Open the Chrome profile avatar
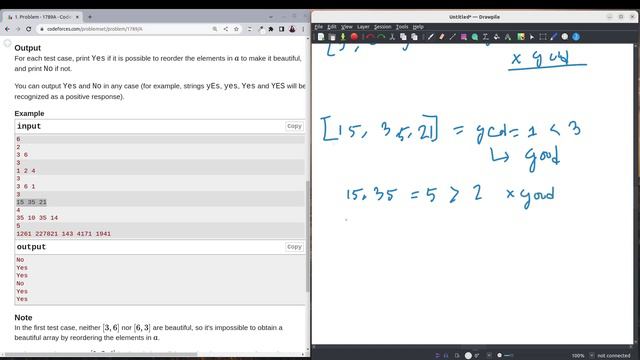 tap(292, 29)
